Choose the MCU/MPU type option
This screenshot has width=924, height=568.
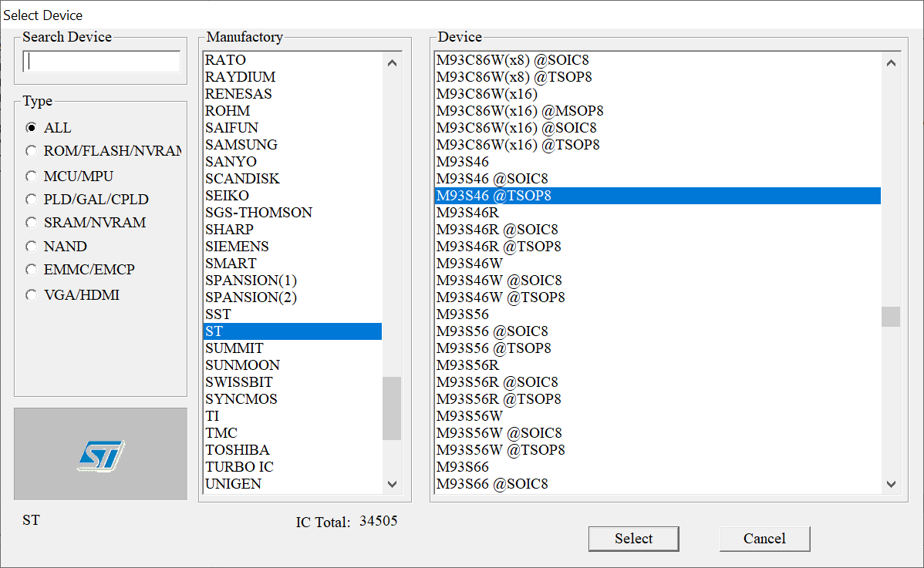[x=32, y=176]
